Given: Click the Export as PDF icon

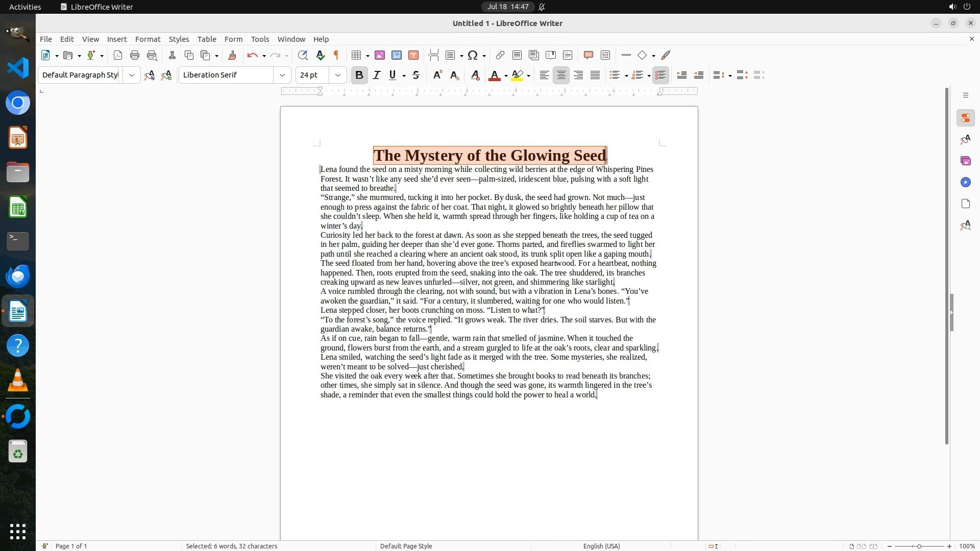Looking at the screenshot, I should [x=118, y=55].
